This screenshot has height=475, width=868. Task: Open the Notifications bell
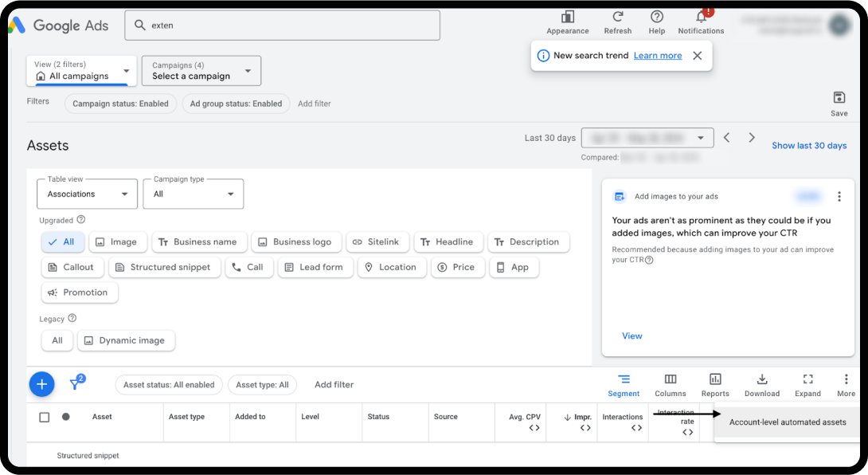click(702, 17)
